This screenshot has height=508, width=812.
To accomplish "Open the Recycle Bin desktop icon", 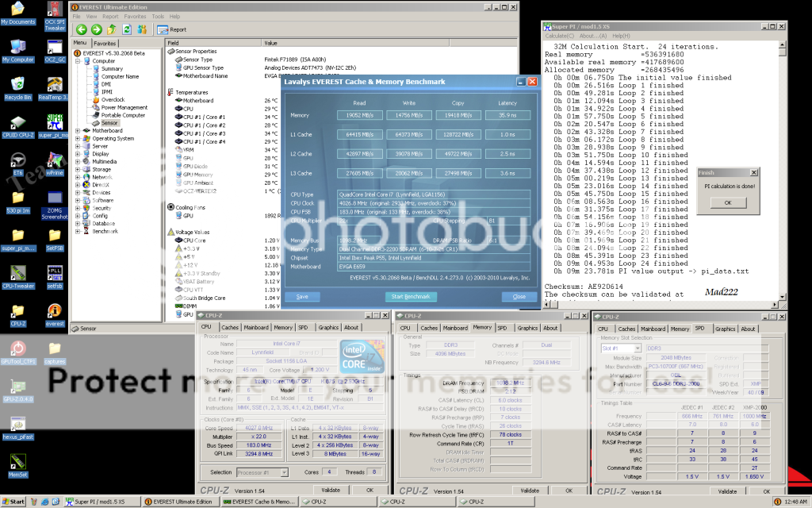I will [x=17, y=86].
